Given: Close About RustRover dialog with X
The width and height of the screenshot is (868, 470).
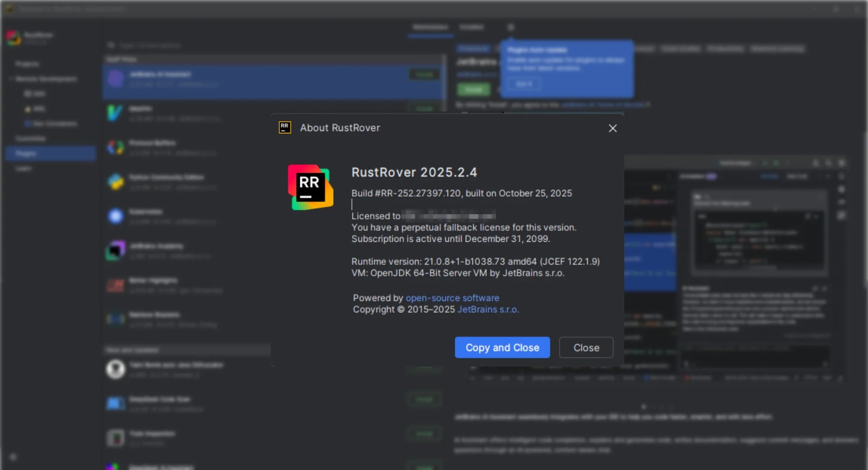Looking at the screenshot, I should 613,128.
